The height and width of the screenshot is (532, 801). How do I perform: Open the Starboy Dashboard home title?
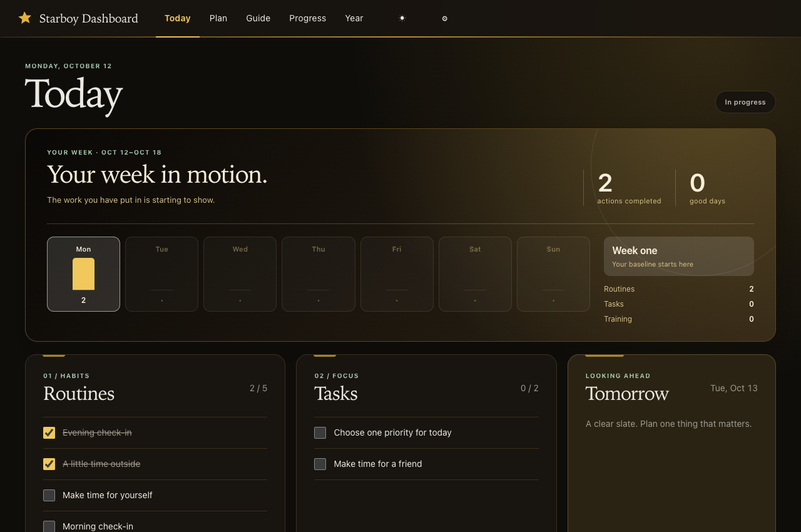pyautogui.click(x=89, y=18)
